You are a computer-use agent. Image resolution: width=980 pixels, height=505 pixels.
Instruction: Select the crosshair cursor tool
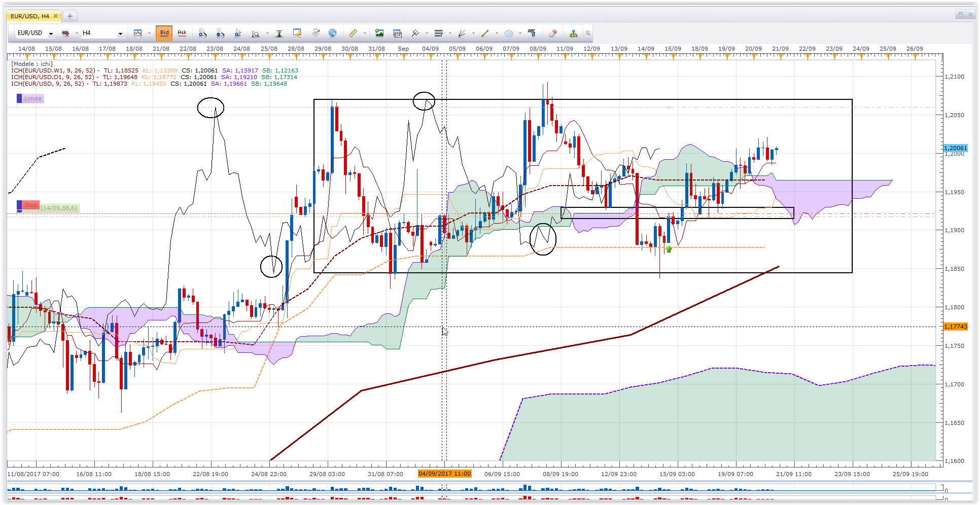[238, 33]
